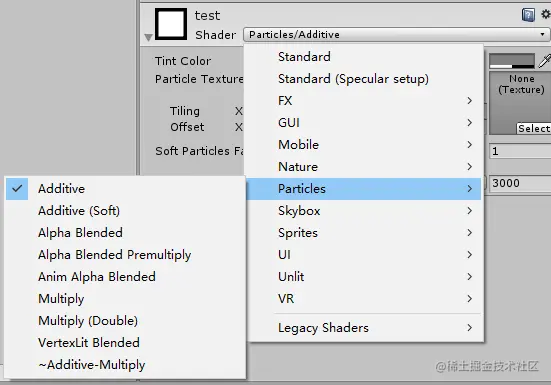Select the Standard shader entry
The image size is (551, 385).
[x=365, y=57]
